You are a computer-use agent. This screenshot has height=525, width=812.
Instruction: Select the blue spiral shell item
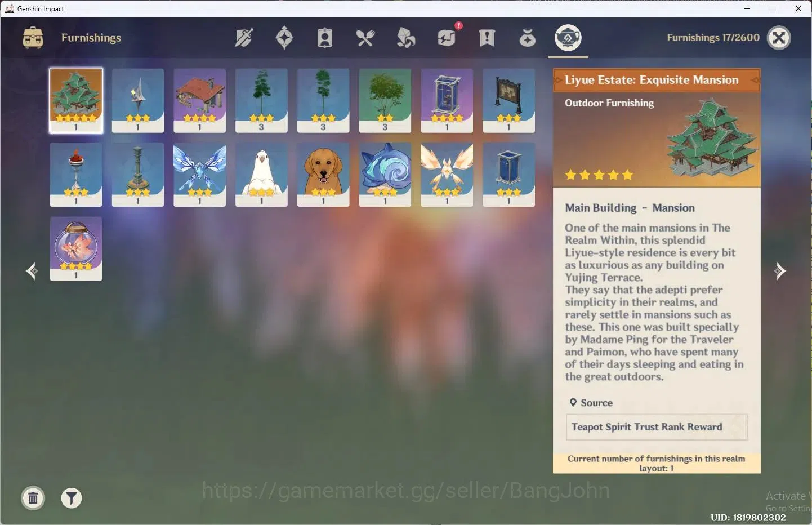coord(385,174)
